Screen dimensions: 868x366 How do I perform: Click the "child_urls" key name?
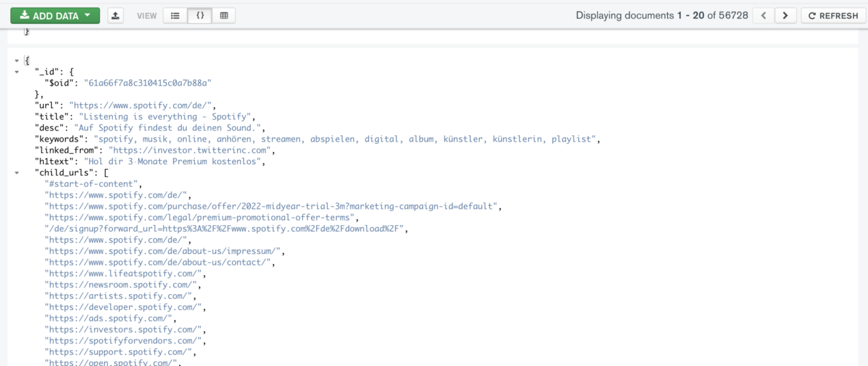pyautogui.click(x=64, y=173)
